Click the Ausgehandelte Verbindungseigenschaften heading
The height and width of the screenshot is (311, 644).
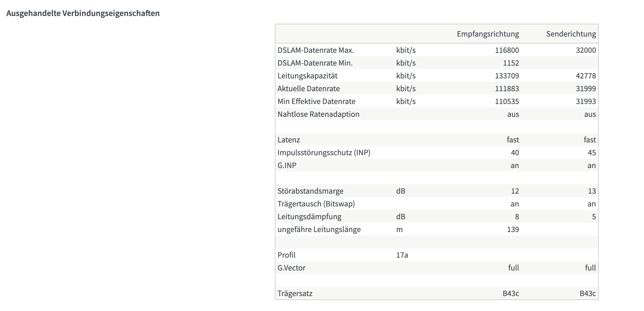point(83,13)
